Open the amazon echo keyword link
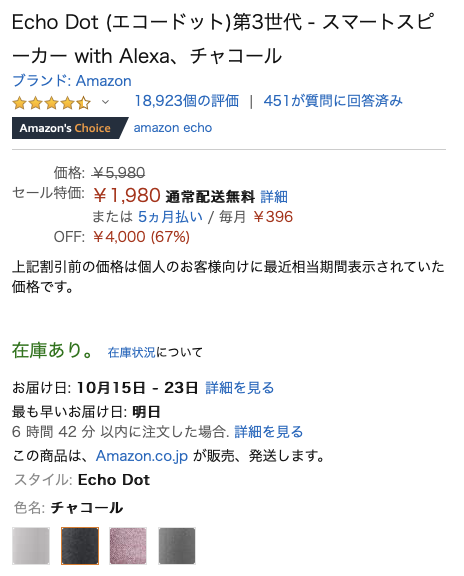The height and width of the screenshot is (576, 464). [x=173, y=127]
